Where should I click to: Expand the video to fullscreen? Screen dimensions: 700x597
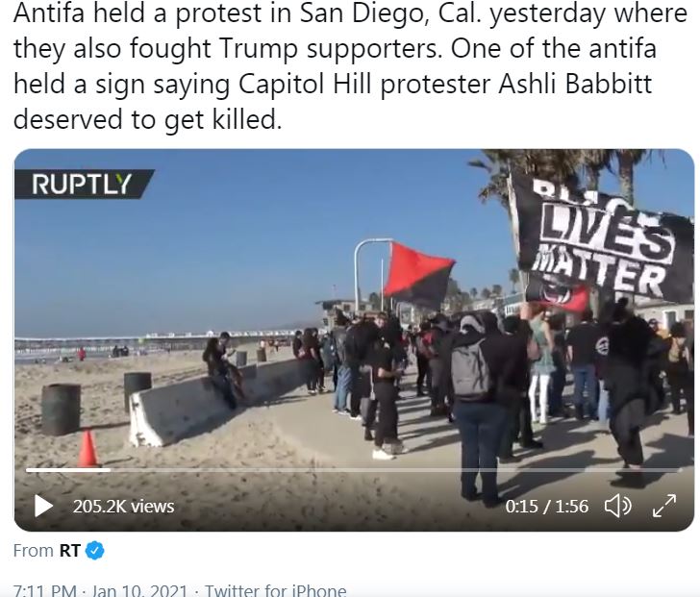click(664, 506)
